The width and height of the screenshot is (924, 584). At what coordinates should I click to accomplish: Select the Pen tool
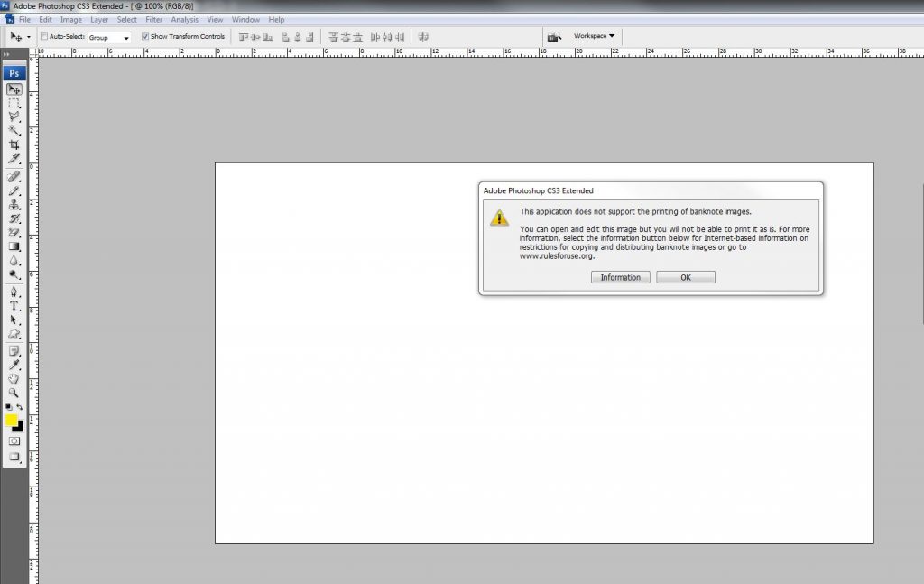click(14, 292)
